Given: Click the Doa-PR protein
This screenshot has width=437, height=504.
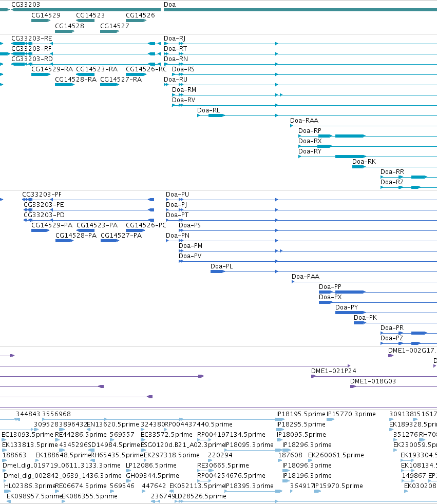Looking at the screenshot, I should pyautogui.click(x=392, y=328).
